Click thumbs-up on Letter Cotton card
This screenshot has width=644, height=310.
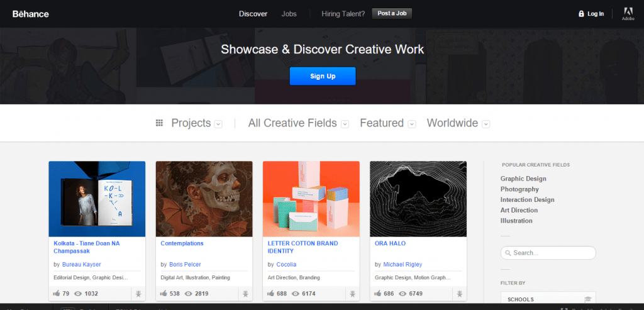point(271,294)
